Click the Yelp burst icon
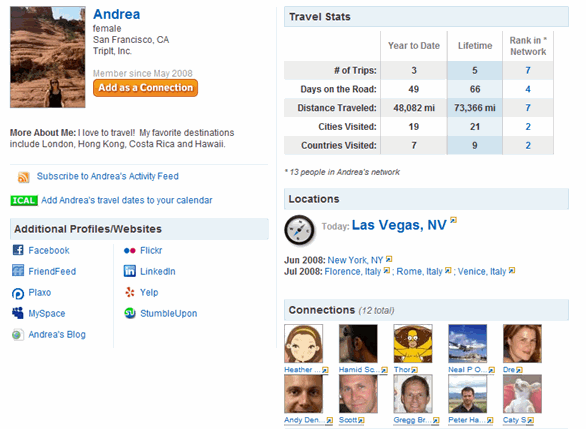 click(130, 292)
